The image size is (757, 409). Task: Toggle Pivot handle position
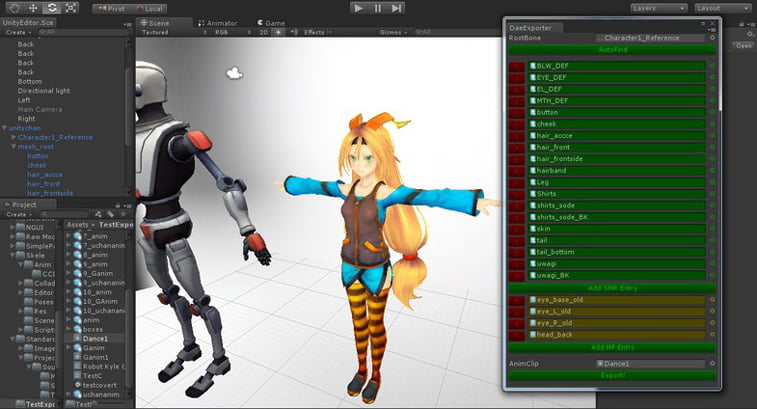(x=111, y=9)
